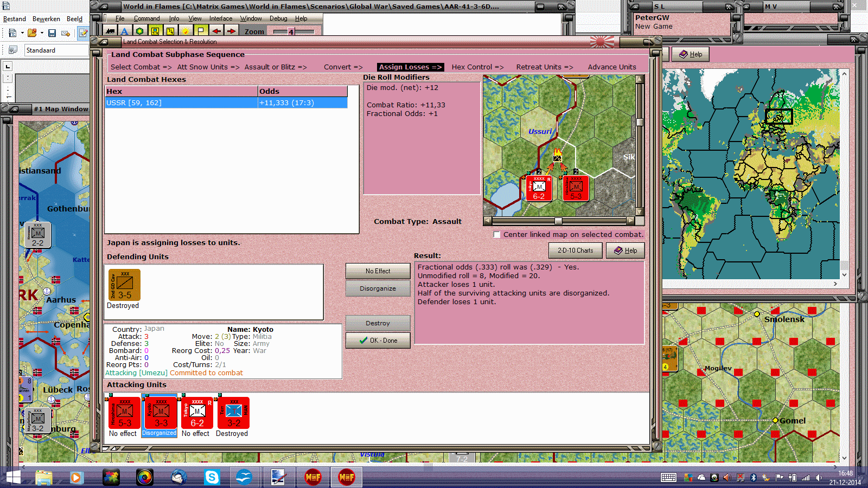Click the Help button in the right world map window
This screenshot has width=868, height=488.
[x=691, y=54]
